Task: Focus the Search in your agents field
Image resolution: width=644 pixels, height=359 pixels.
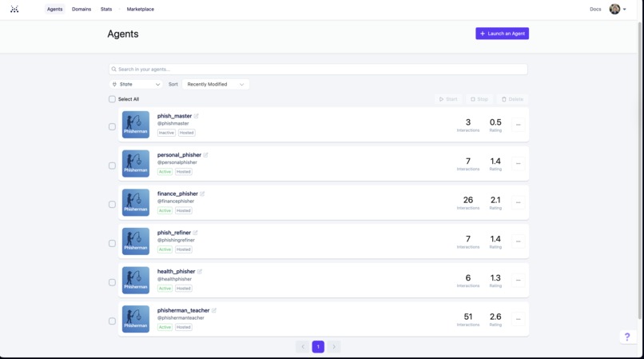Action: pyautogui.click(x=318, y=69)
